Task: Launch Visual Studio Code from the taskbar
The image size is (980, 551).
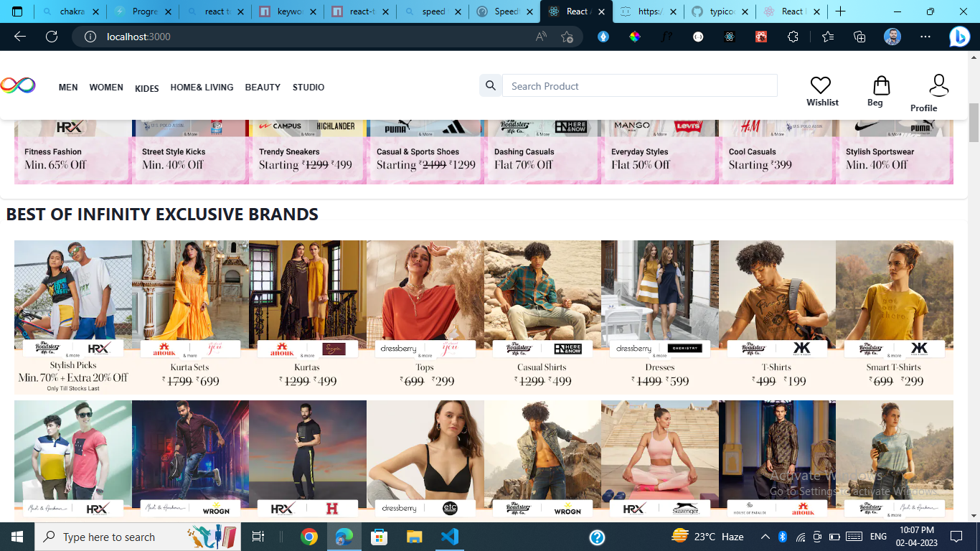Action: (449, 537)
